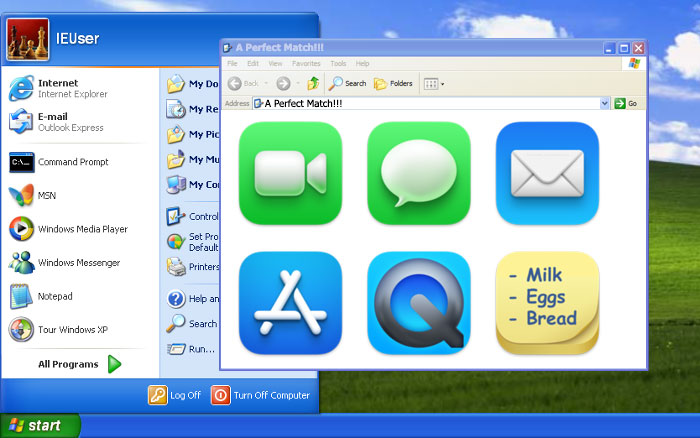The height and width of the screenshot is (438, 700).
Task: Click the IEUser chess account picture
Action: pyautogui.click(x=28, y=39)
